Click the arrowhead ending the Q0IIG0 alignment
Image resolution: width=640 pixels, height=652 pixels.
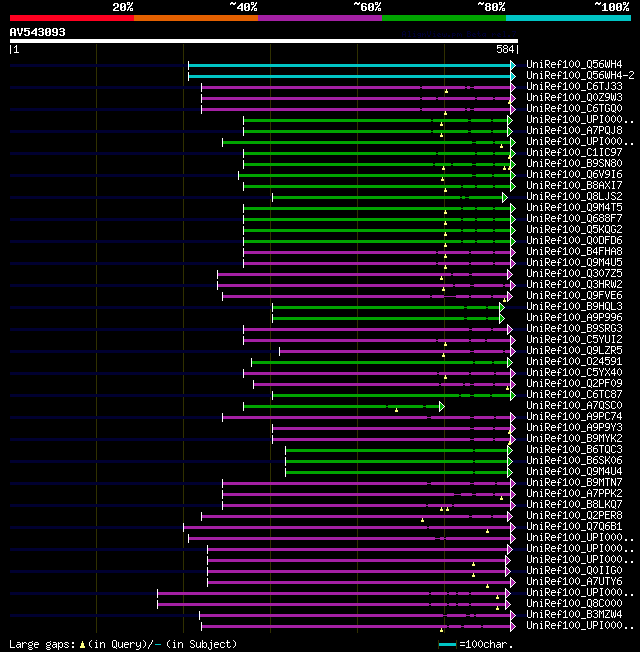point(508,571)
